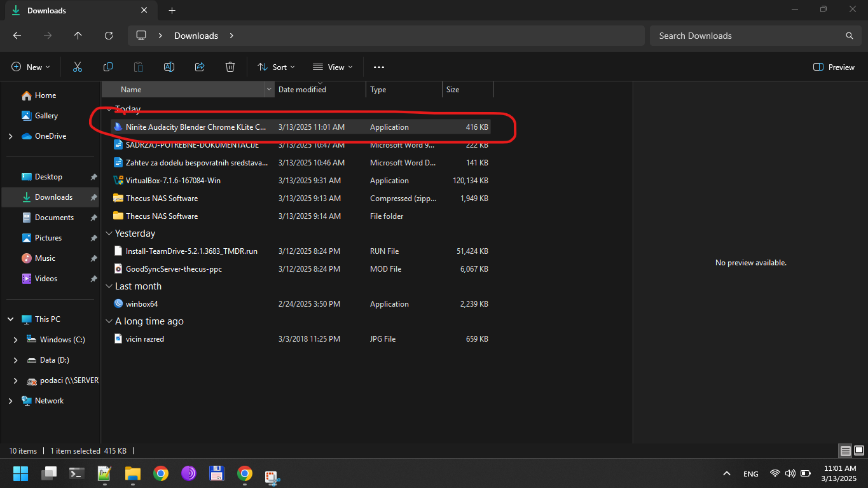The image size is (868, 488).
Task: Click the volume speaker tray icon
Action: click(790, 473)
